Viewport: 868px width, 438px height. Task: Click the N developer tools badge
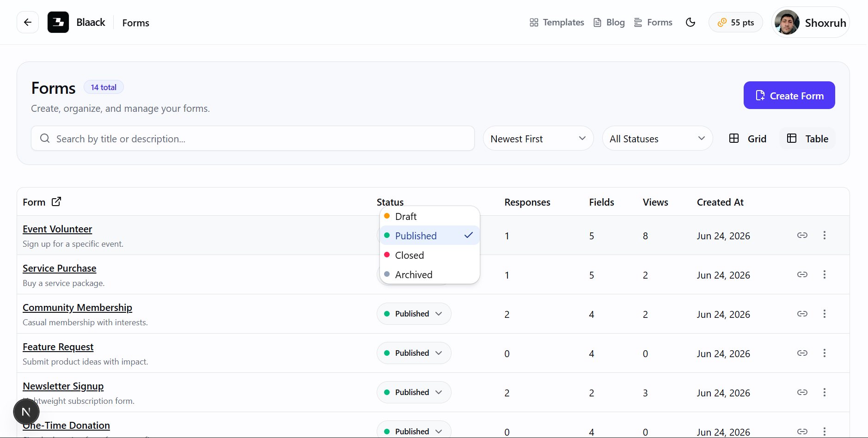26,412
